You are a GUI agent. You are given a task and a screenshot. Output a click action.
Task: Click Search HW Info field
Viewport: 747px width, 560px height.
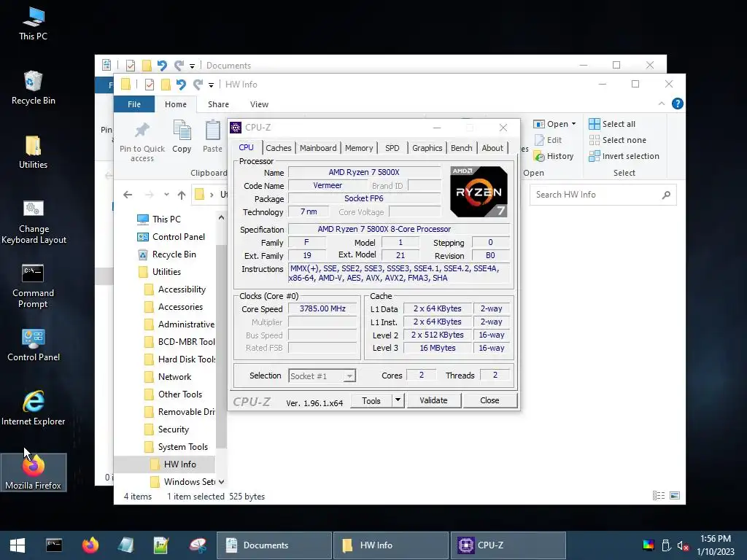pyautogui.click(x=603, y=194)
